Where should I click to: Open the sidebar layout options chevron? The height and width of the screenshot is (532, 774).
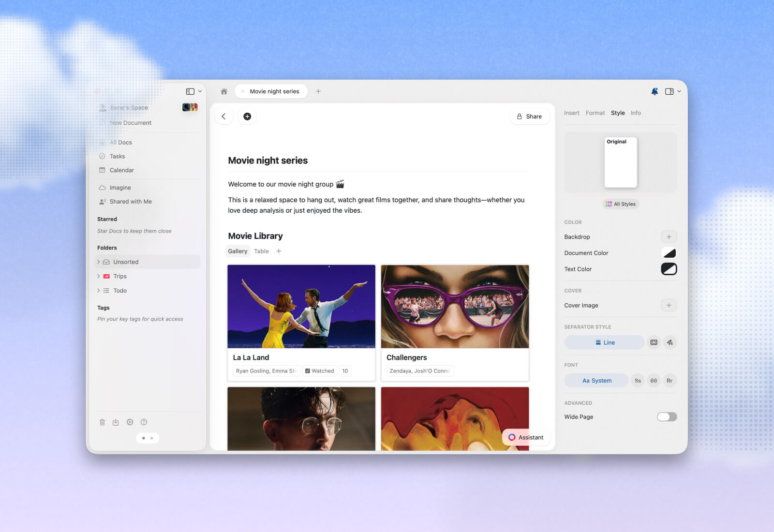(x=200, y=91)
